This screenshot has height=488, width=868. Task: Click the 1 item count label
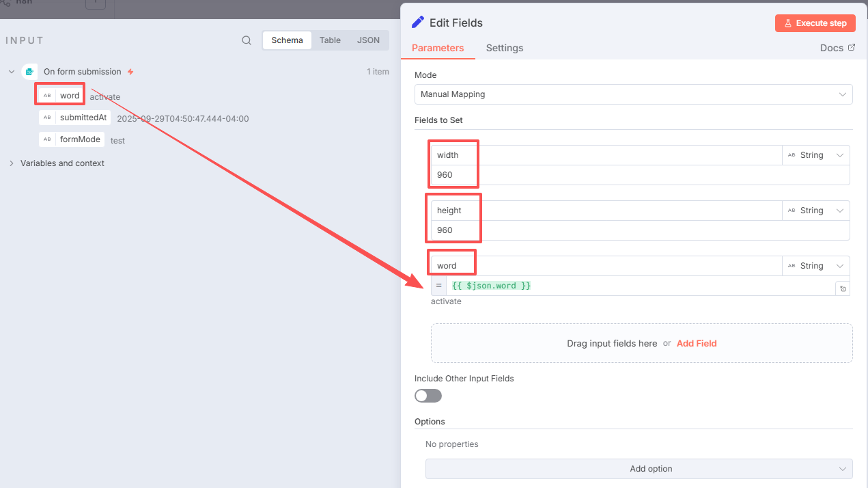point(378,72)
